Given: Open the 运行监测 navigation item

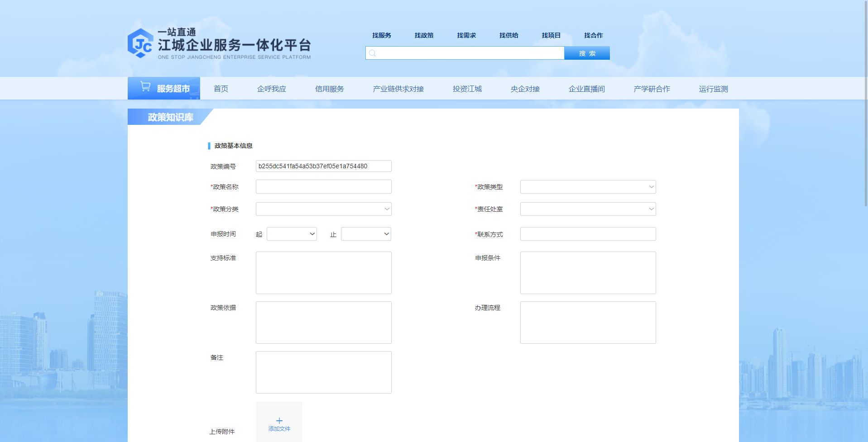Looking at the screenshot, I should coord(713,89).
